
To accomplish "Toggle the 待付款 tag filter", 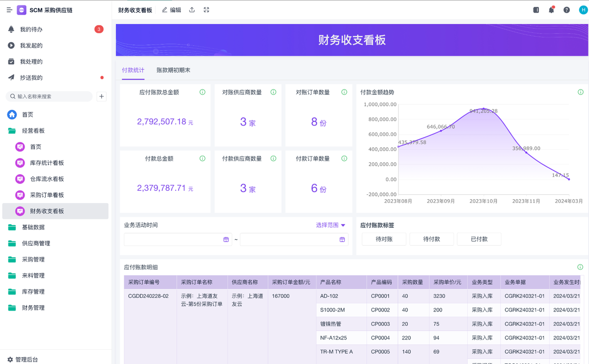I will click(431, 239).
